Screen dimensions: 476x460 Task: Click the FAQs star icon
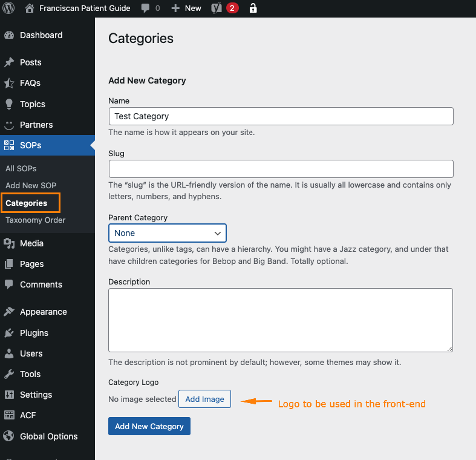(x=9, y=83)
